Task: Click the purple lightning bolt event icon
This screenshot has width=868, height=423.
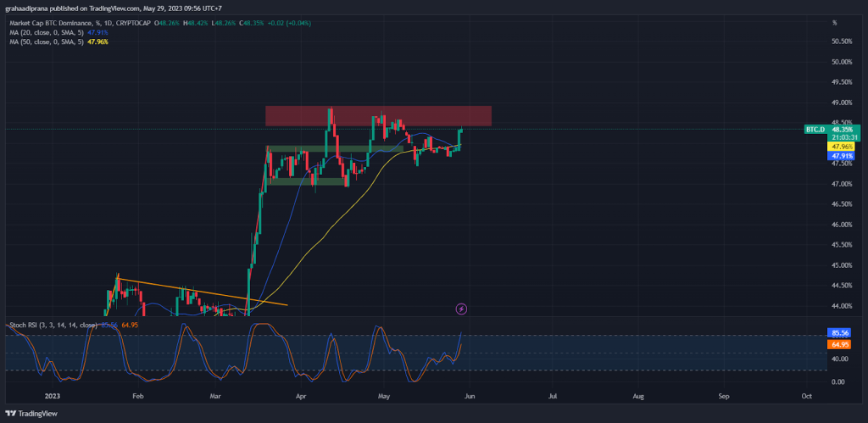Action: (x=461, y=309)
